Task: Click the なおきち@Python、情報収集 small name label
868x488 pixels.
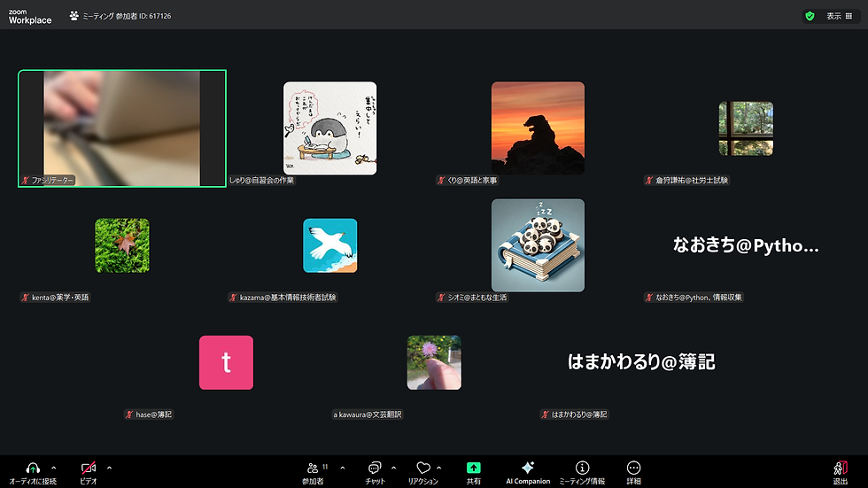Action: (694, 298)
